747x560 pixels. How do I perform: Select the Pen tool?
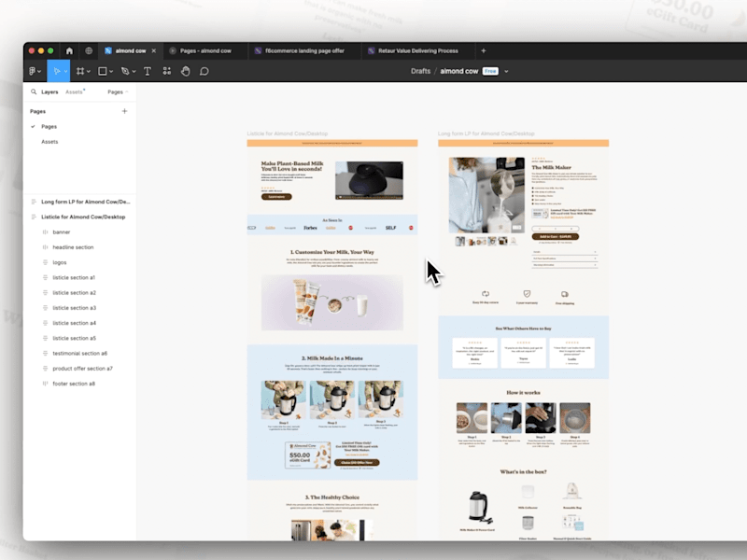(125, 71)
